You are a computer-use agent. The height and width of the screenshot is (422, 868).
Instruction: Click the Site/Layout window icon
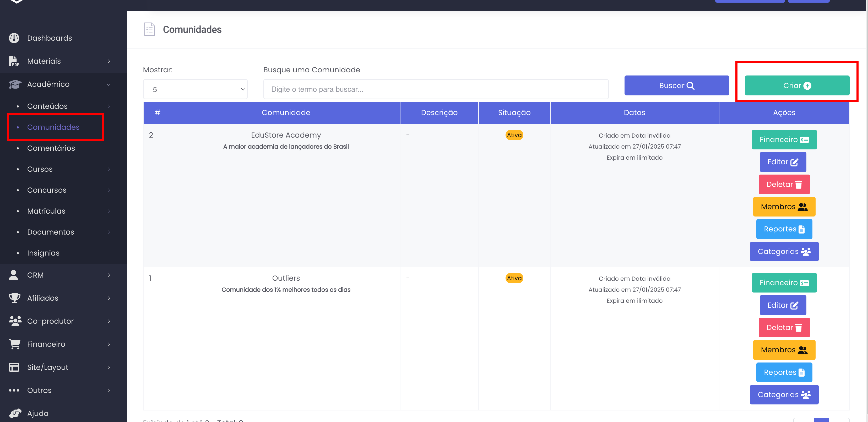click(14, 367)
